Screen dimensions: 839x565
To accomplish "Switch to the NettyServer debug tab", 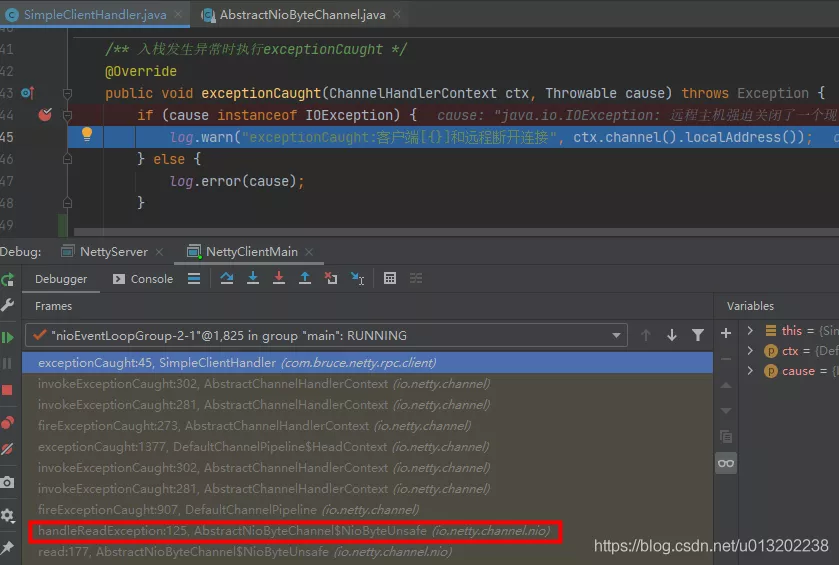I will 105,251.
